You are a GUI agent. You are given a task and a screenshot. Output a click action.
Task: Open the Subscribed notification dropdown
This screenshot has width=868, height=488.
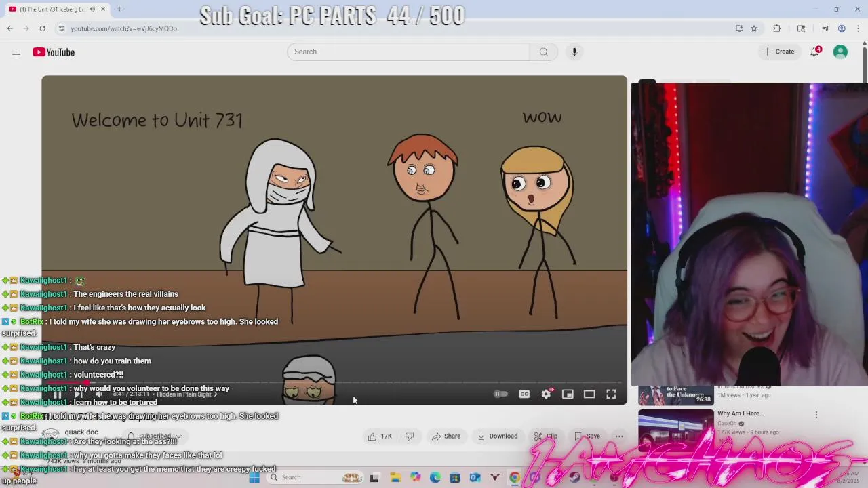(155, 436)
